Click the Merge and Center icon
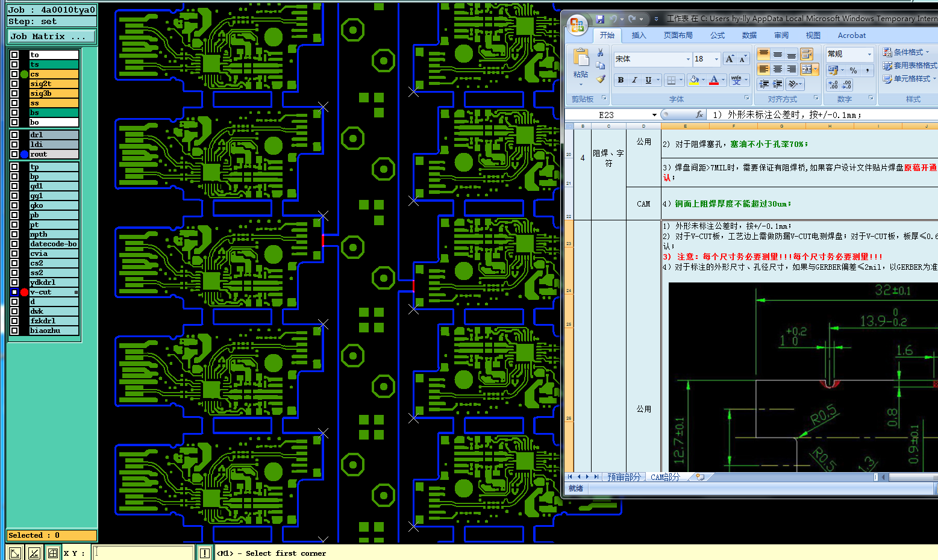This screenshot has height=560, width=938. pos(807,69)
